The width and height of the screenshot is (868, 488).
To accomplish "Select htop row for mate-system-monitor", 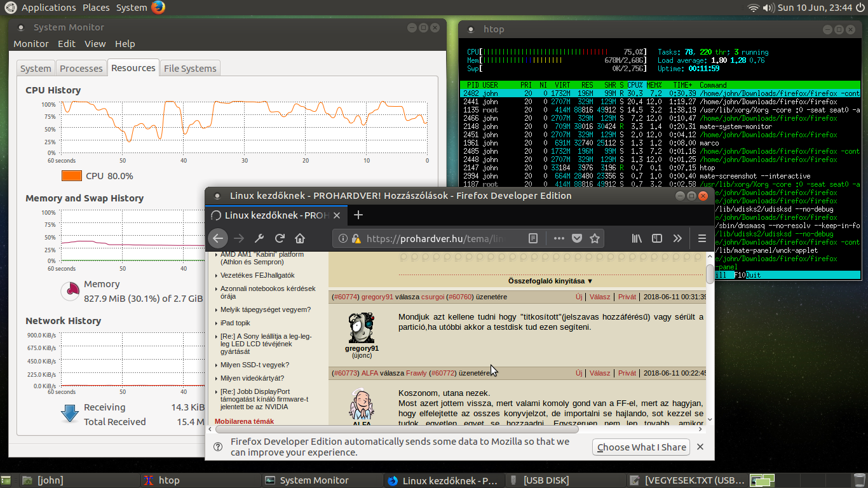I will [x=660, y=126].
